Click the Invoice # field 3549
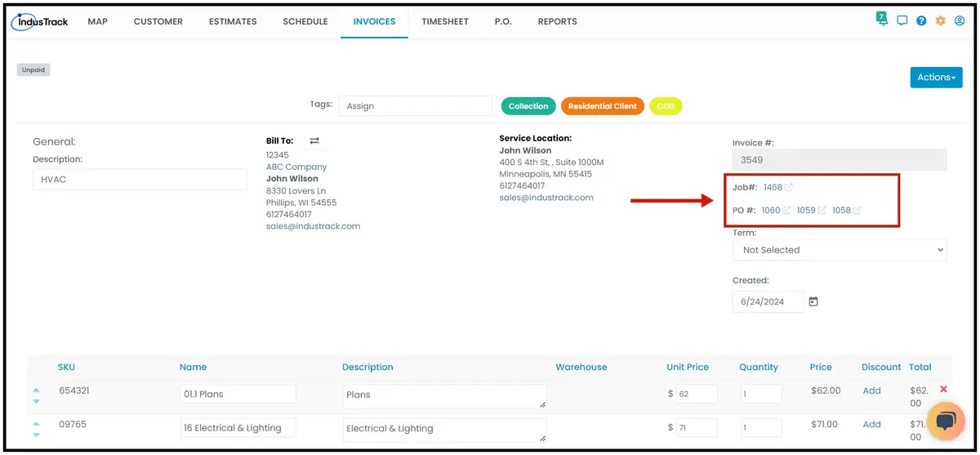Viewport: 980px width, 455px height. 840,160
